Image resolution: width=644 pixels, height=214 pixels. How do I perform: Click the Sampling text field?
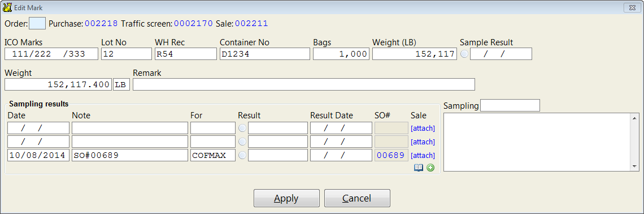point(510,105)
